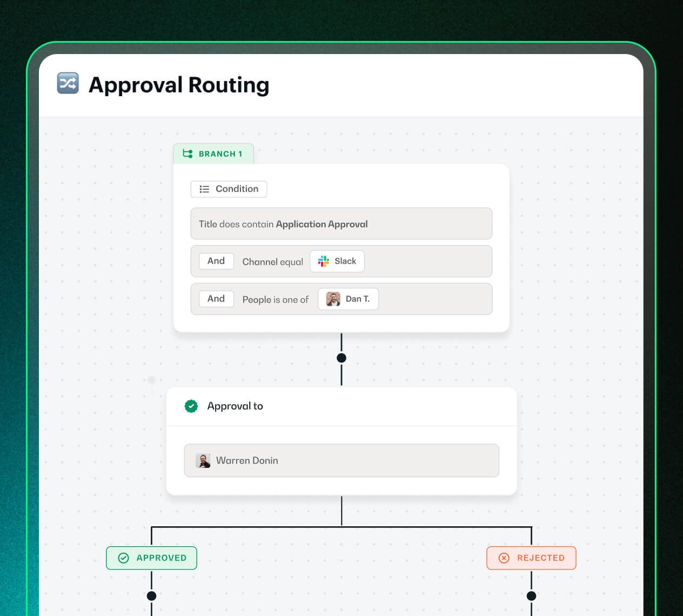
Task: Open the Slack icon in the Channel condition
Action: tap(323, 261)
